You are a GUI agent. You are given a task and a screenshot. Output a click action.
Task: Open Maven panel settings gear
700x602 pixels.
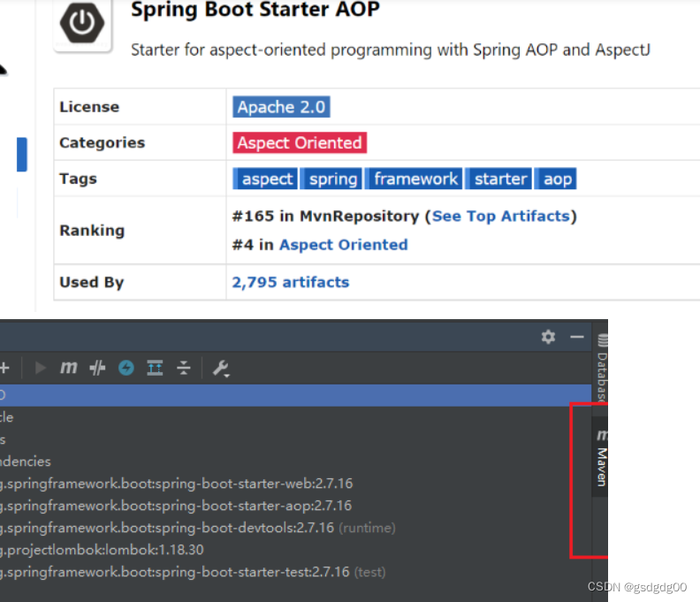pyautogui.click(x=548, y=336)
